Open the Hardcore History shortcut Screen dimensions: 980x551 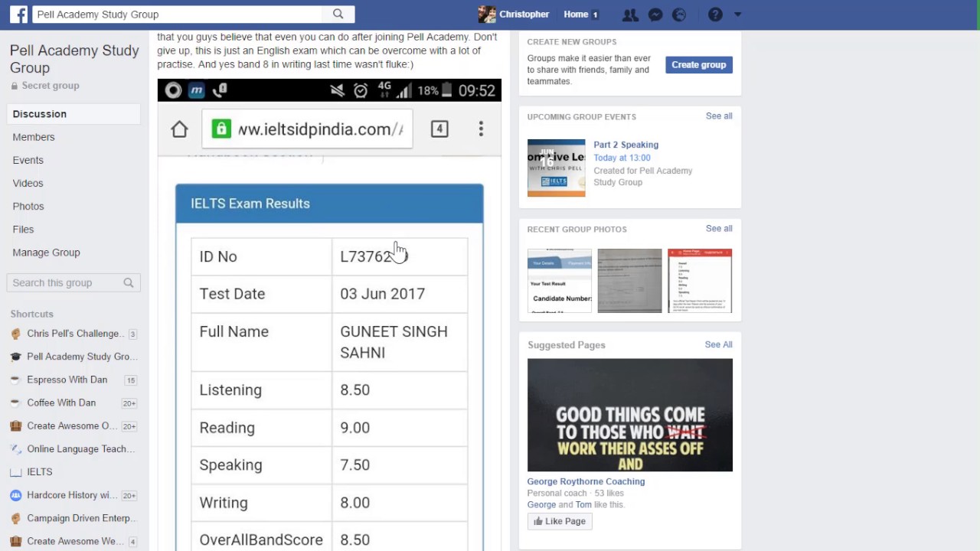tap(72, 495)
